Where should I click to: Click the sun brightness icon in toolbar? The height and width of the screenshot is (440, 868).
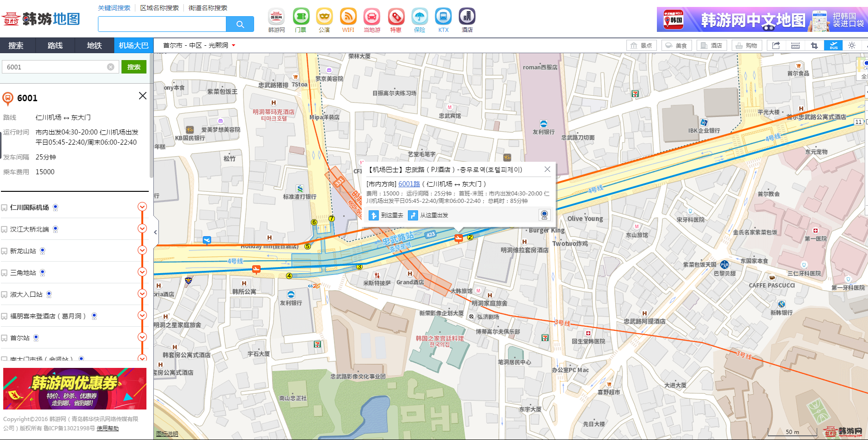tap(852, 45)
